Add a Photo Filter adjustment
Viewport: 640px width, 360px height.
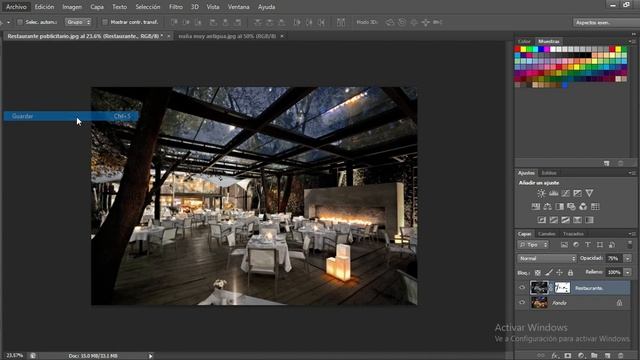pos(571,207)
